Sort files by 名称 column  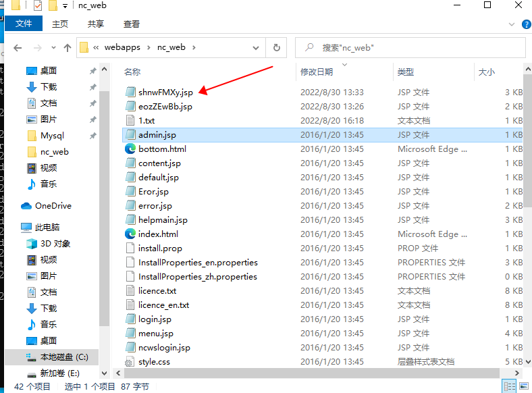(x=132, y=72)
